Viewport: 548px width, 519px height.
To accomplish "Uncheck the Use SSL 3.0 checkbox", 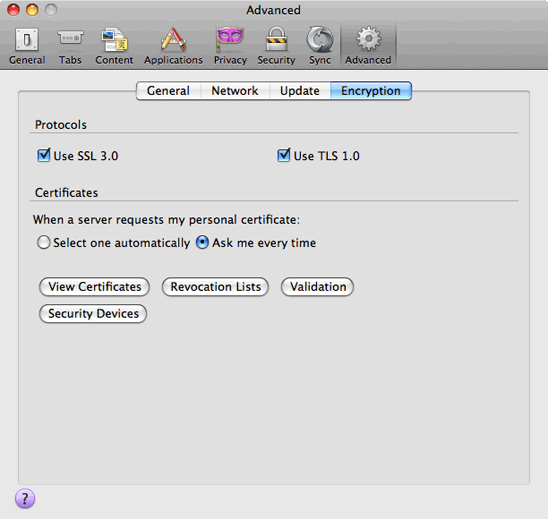I will [x=44, y=155].
